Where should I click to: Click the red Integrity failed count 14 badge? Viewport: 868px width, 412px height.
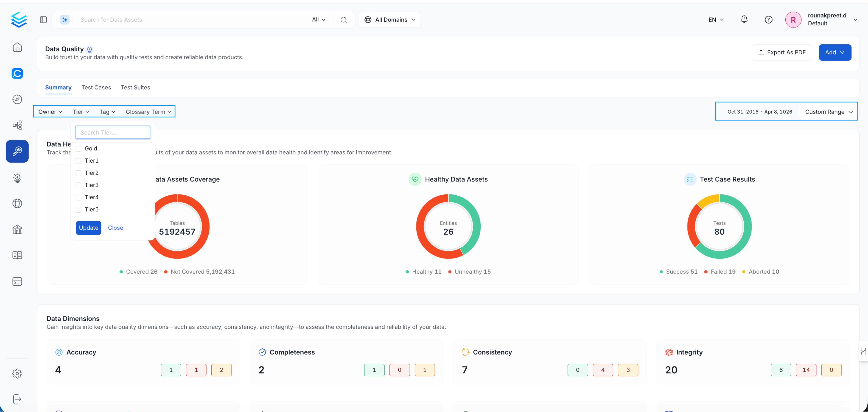coord(806,370)
